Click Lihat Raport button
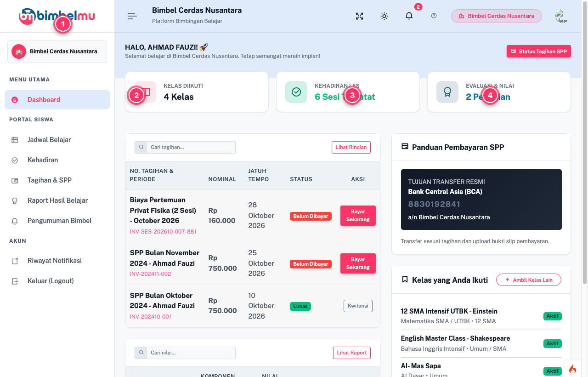Image resolution: width=588 pixels, height=377 pixels. tap(352, 353)
